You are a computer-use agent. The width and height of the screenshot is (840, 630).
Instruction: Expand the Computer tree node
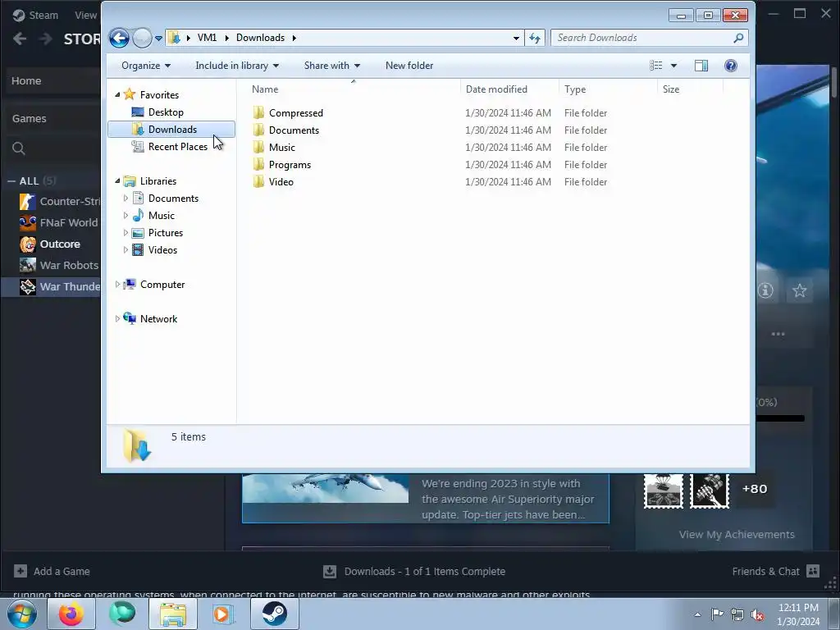coord(117,285)
